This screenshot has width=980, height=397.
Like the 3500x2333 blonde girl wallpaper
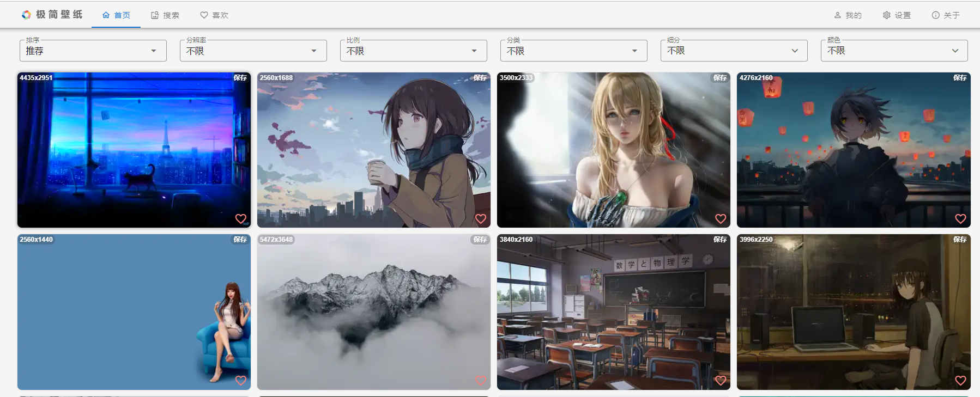click(x=721, y=219)
